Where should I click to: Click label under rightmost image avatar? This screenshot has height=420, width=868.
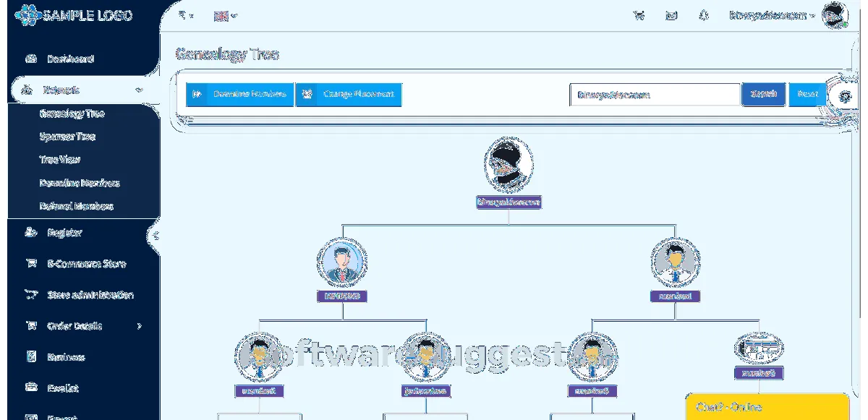pyautogui.click(x=758, y=374)
